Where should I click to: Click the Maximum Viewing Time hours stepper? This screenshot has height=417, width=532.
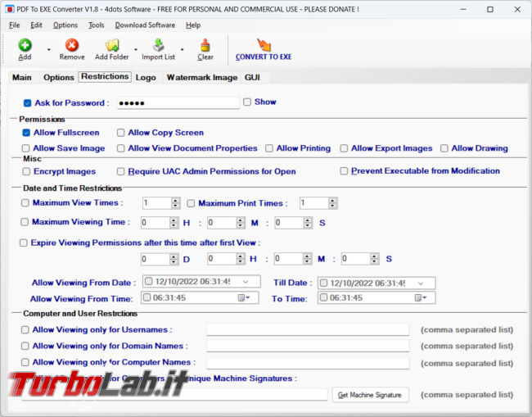[x=174, y=223]
